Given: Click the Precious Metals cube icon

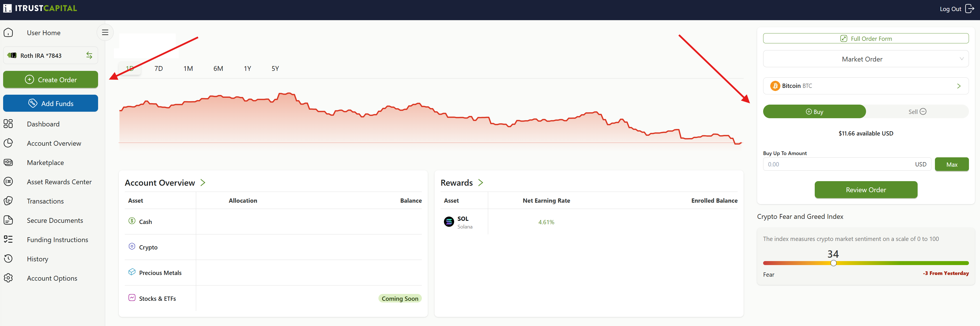Looking at the screenshot, I should (132, 272).
